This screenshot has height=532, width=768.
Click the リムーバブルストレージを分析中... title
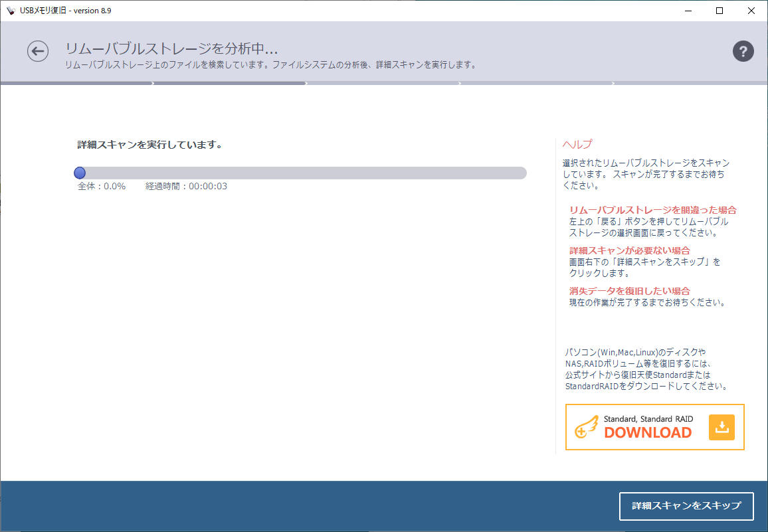[x=171, y=48]
